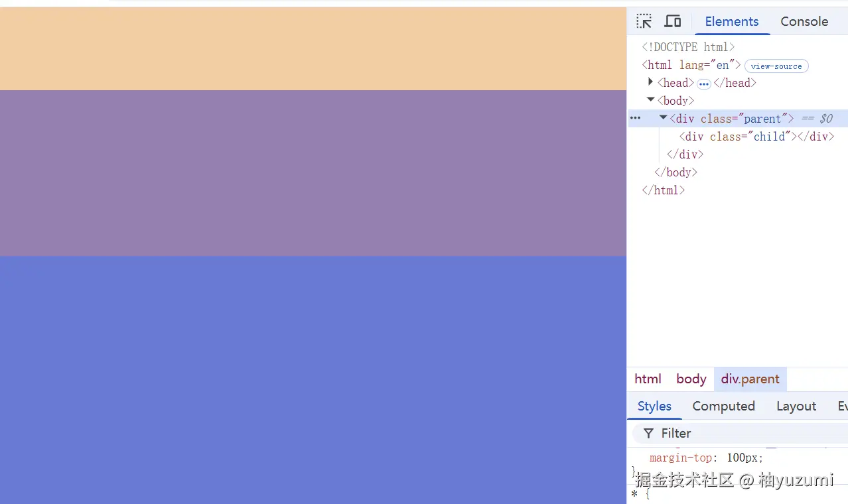Select html in the breadcrumb bar
This screenshot has height=504, width=848.
click(648, 379)
